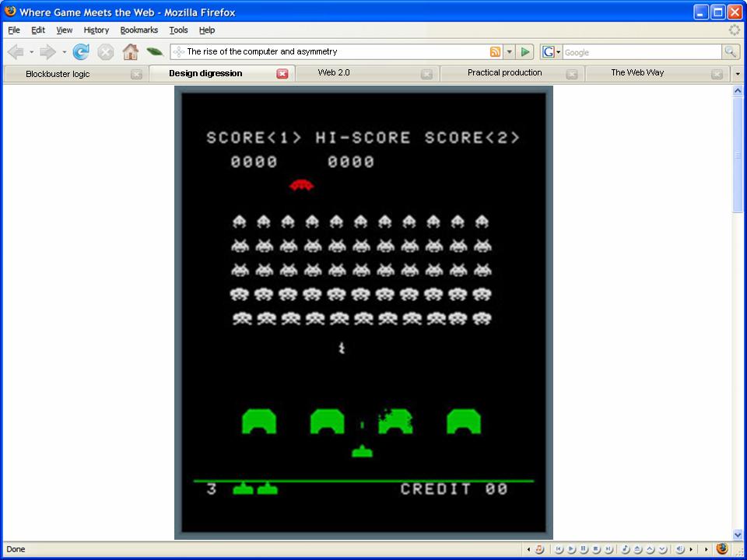Screen dimensions: 747x560
Task: Click the site icon in the address bar
Action: pos(179,51)
